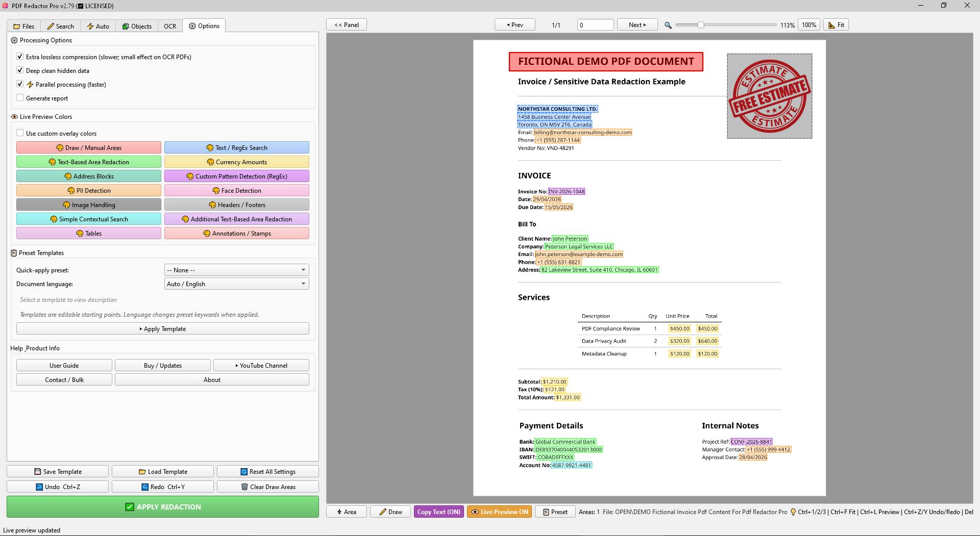Choose Headers / Footers overlay color
Image resolution: width=980 pixels, height=536 pixels.
click(x=237, y=205)
